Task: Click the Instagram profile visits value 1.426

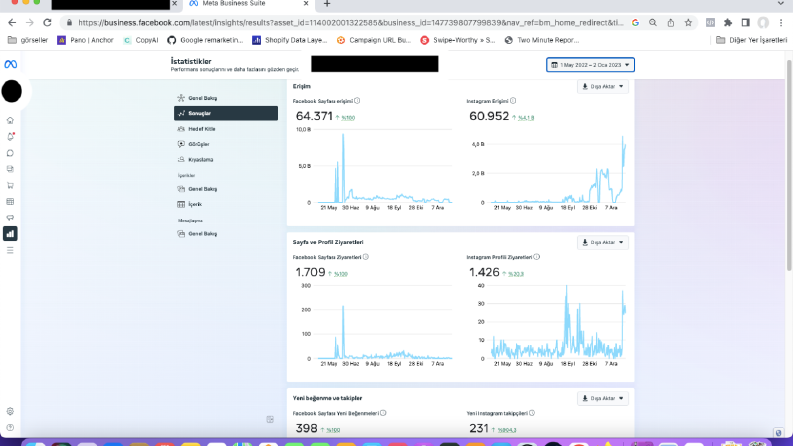Action: tap(484, 272)
